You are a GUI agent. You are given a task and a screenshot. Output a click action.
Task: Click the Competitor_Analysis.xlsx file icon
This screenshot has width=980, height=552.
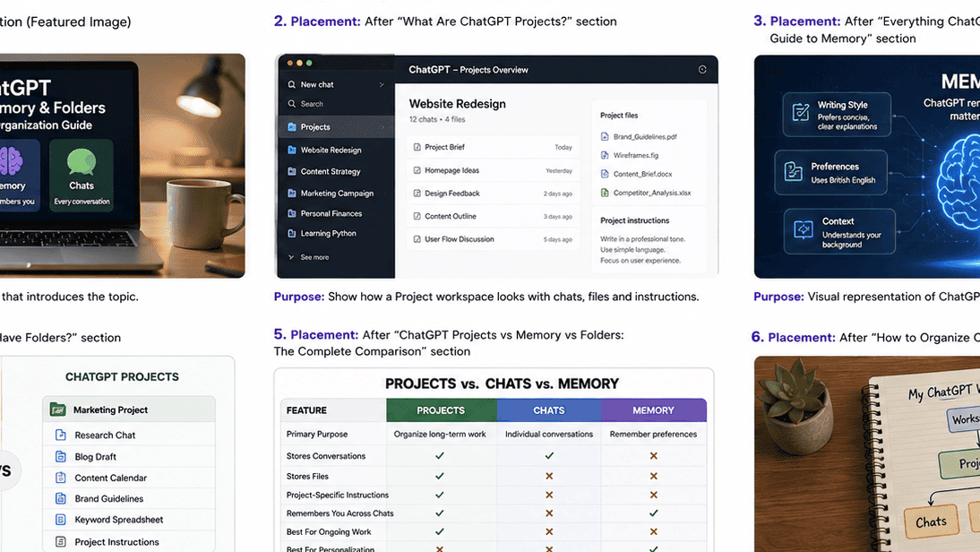605,193
